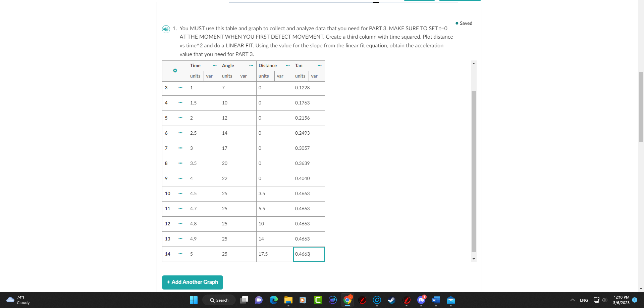Image resolution: width=644 pixels, height=308 pixels.
Task: Open weather widget showing 74°F Cloudy
Action: 18,300
